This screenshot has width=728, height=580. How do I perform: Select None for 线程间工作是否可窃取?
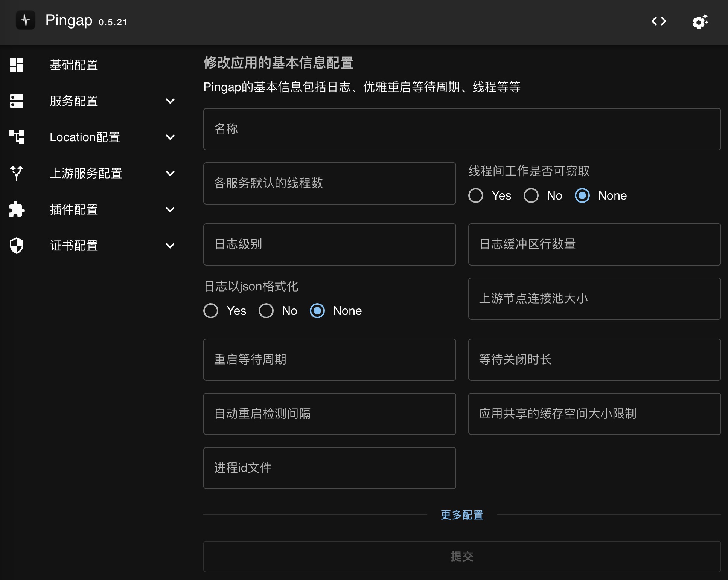582,195
